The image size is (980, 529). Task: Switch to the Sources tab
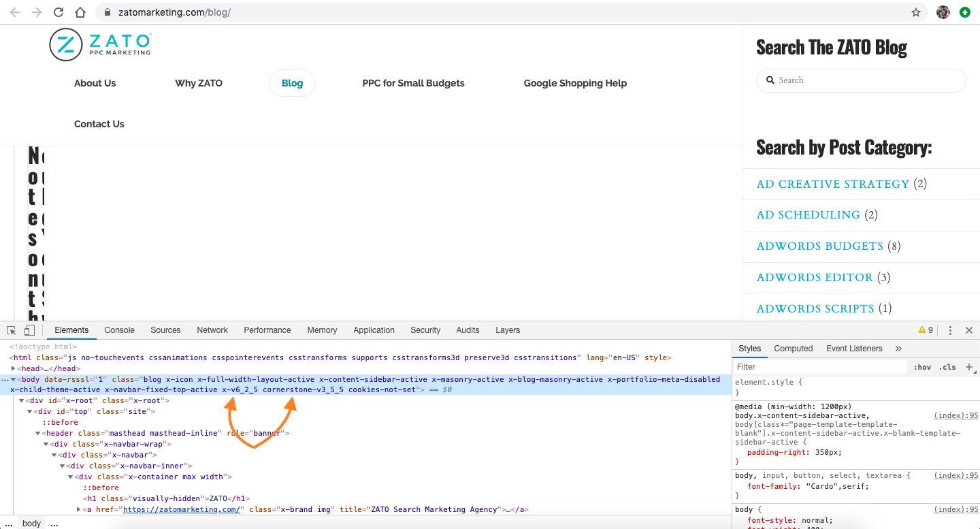point(165,330)
